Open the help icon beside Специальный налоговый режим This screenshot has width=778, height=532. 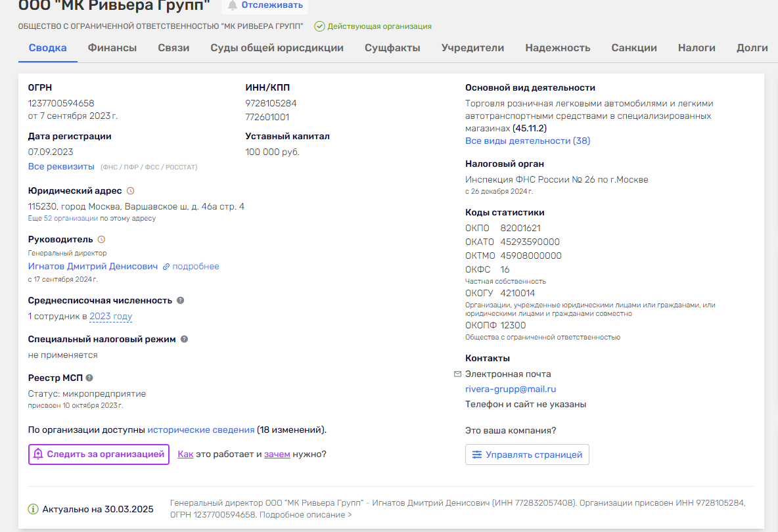(x=184, y=339)
